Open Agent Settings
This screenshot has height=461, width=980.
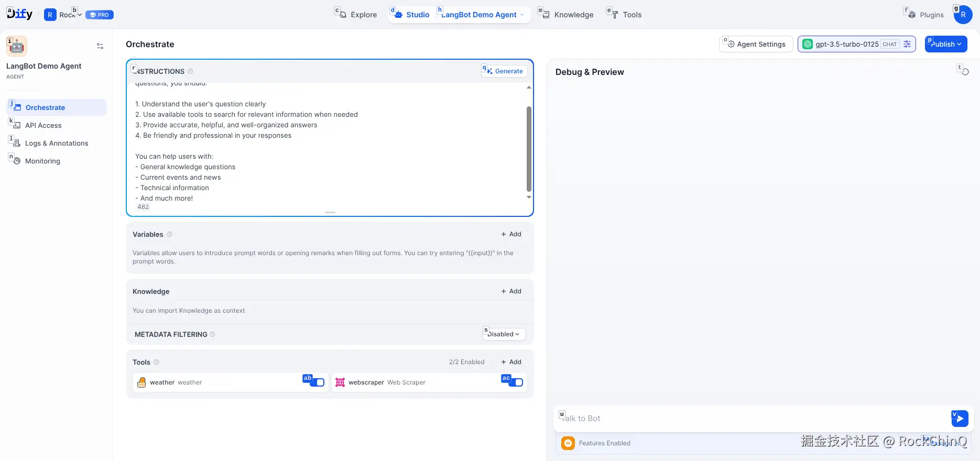(756, 44)
